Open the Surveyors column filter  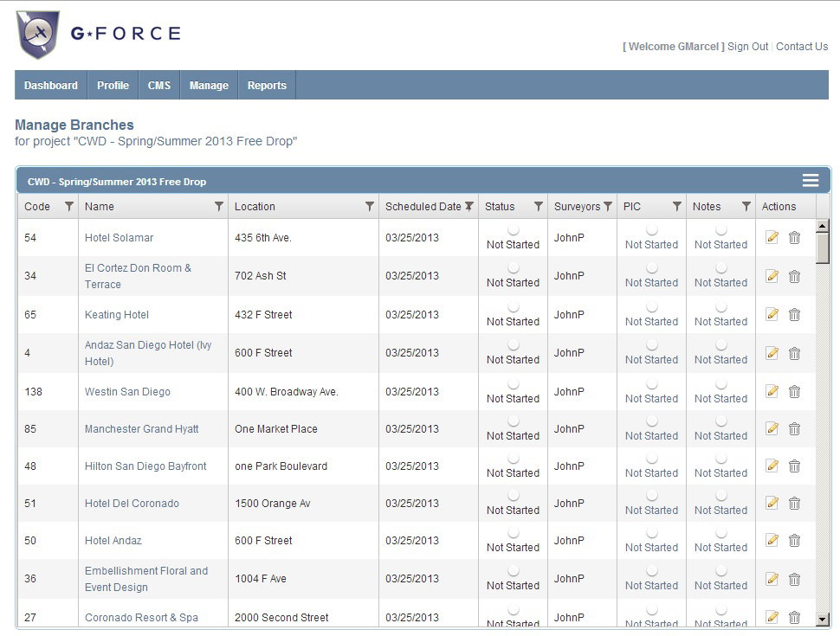[x=608, y=206]
